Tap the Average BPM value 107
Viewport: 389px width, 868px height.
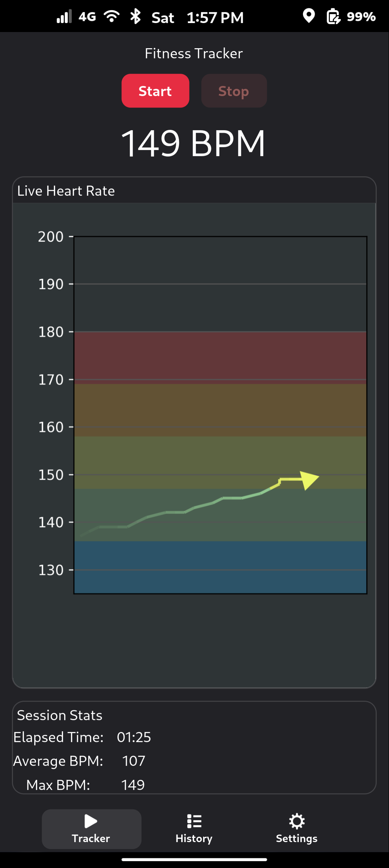[x=134, y=761]
